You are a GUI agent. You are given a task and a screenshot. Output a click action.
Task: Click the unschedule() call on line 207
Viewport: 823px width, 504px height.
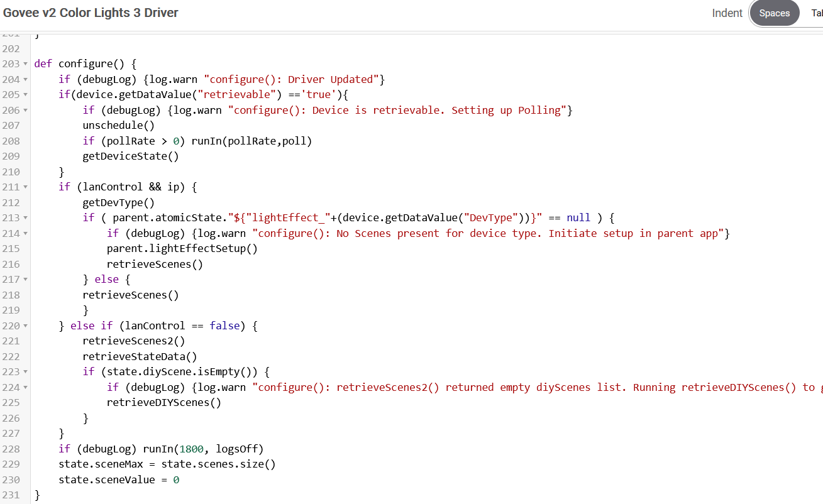119,125
